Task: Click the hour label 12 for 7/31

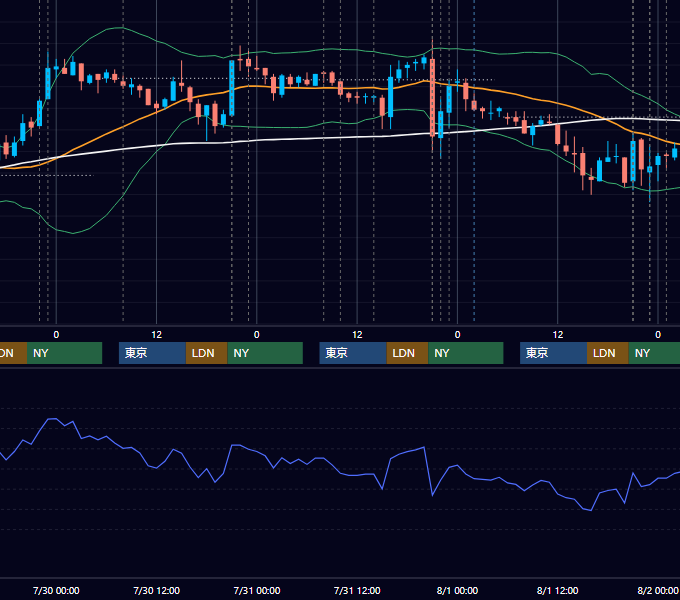Action: 357,335
